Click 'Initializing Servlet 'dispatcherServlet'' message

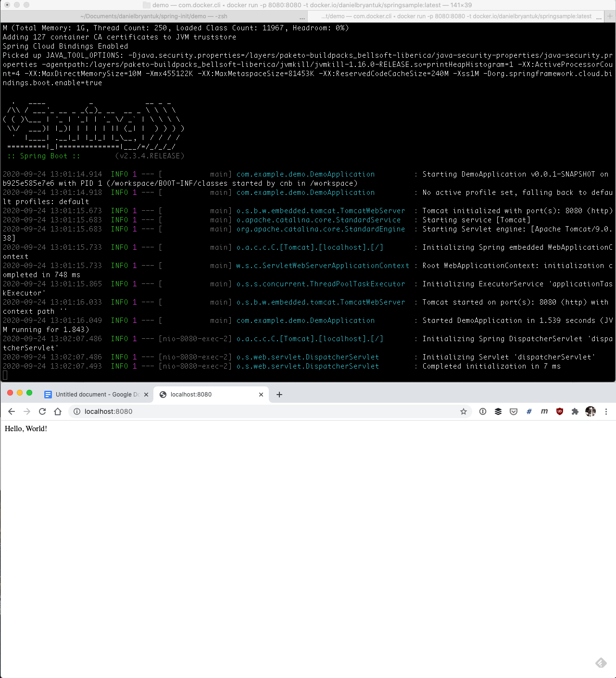(x=509, y=357)
